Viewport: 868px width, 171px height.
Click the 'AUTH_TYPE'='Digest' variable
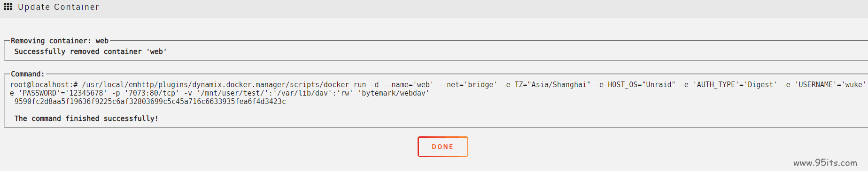pos(735,85)
